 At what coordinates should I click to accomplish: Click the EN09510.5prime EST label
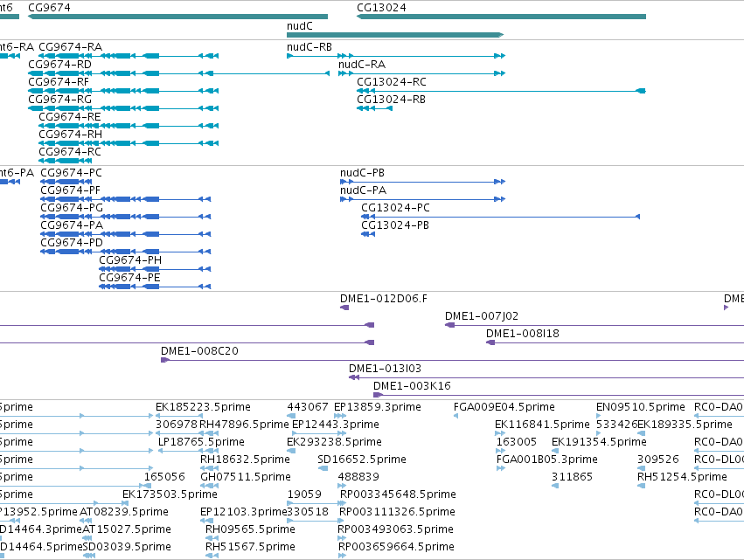(641, 407)
